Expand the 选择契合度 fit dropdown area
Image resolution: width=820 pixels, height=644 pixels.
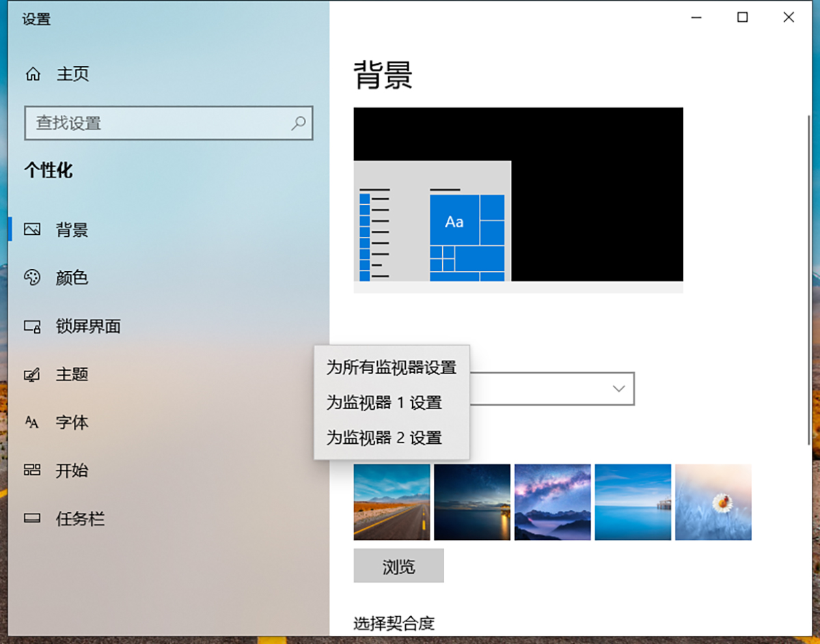click(395, 623)
